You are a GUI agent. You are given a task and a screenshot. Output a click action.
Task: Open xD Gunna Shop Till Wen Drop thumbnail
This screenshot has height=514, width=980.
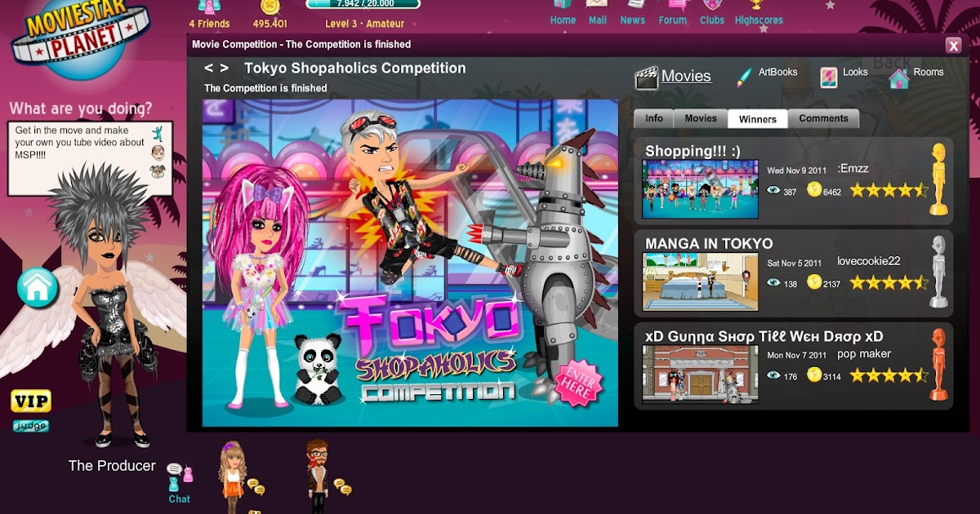700,374
